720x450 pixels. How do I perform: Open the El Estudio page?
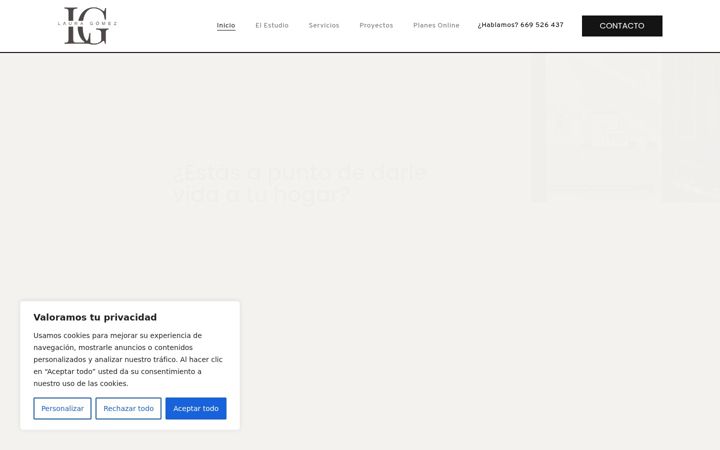tap(272, 25)
